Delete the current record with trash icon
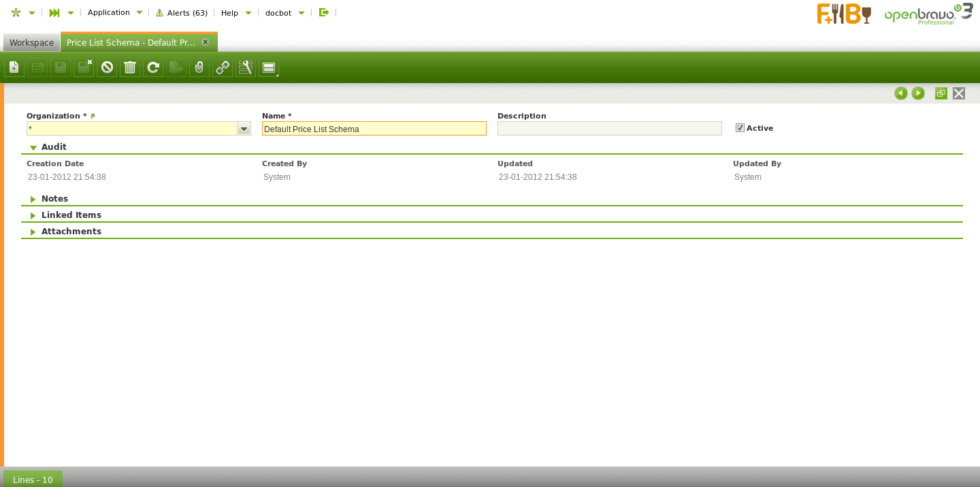This screenshot has width=980, height=487. tap(130, 67)
